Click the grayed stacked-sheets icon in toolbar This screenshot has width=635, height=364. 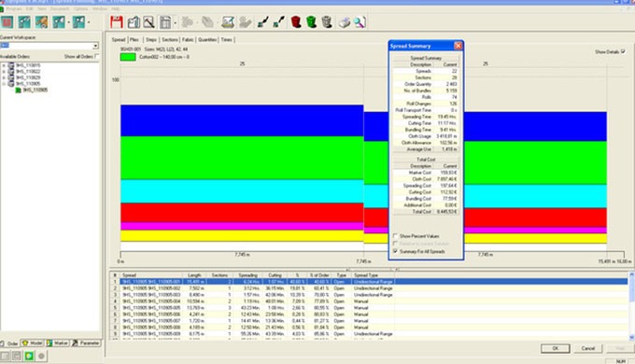click(x=207, y=21)
